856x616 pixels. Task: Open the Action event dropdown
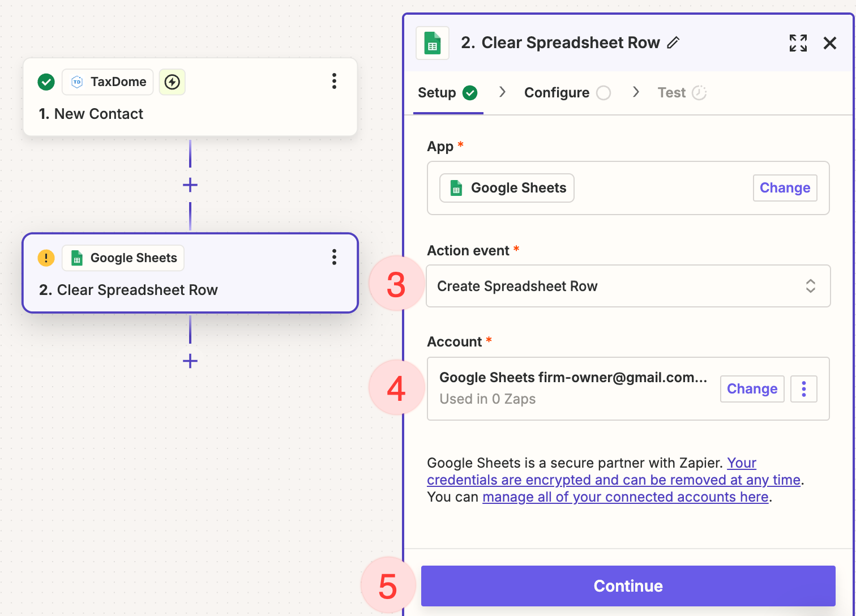[628, 286]
